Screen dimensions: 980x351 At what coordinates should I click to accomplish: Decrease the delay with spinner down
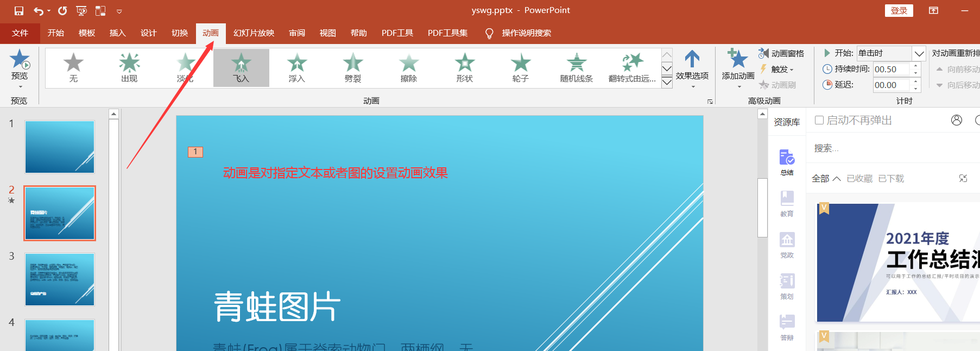[x=915, y=89]
